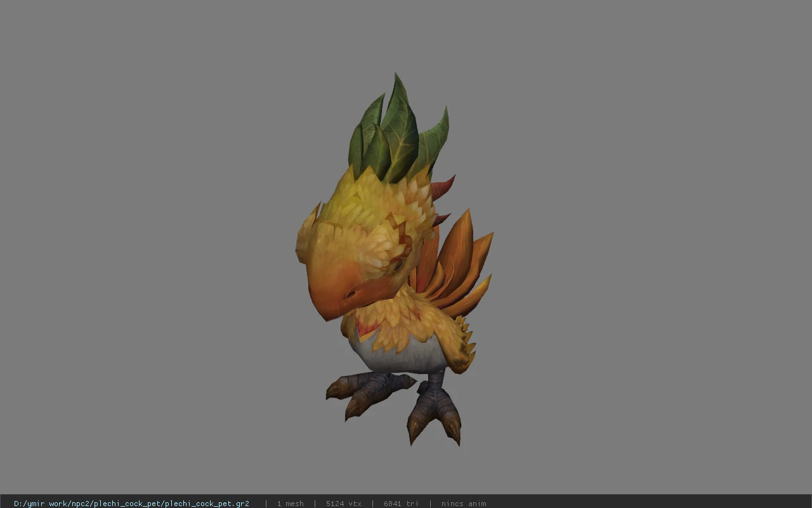Image resolution: width=812 pixels, height=508 pixels.
Task: Click the bird model in the 3D viewport
Action: (393, 260)
